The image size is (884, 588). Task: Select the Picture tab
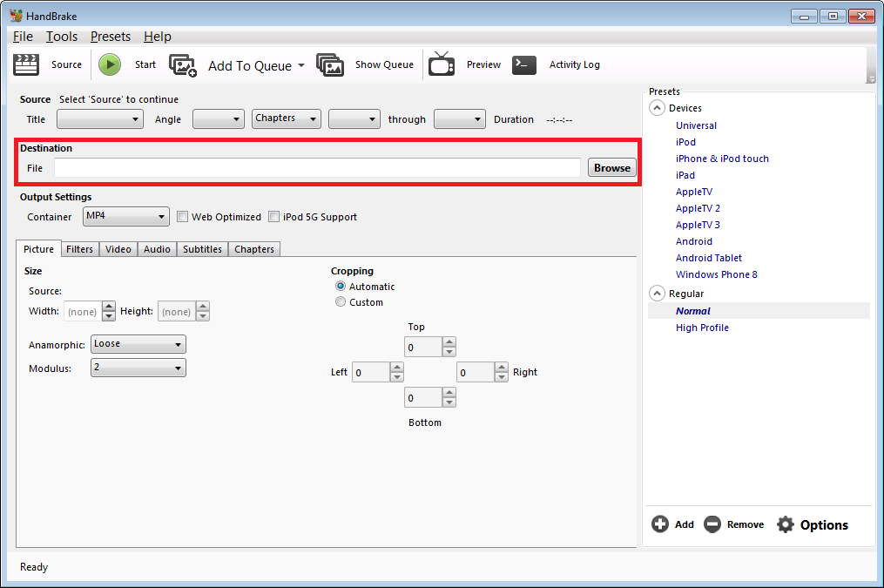coord(38,248)
